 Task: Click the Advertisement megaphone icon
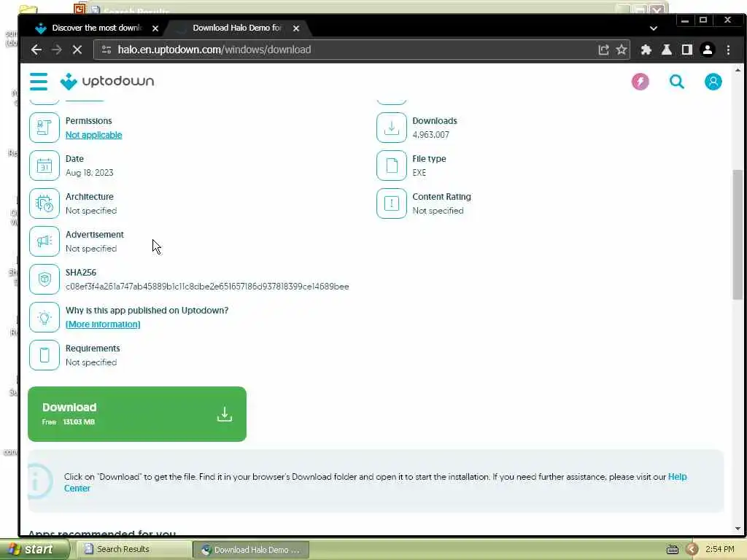pyautogui.click(x=44, y=241)
